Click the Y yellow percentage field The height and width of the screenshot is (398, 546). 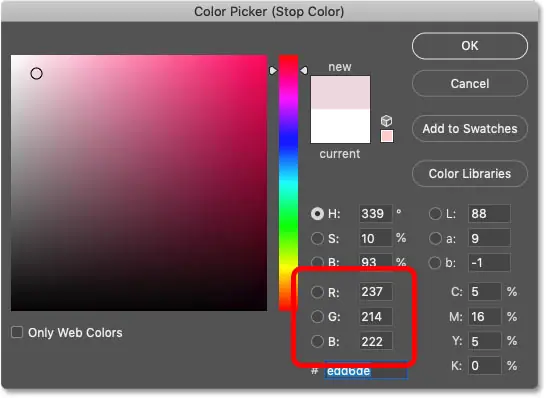pyautogui.click(x=484, y=342)
